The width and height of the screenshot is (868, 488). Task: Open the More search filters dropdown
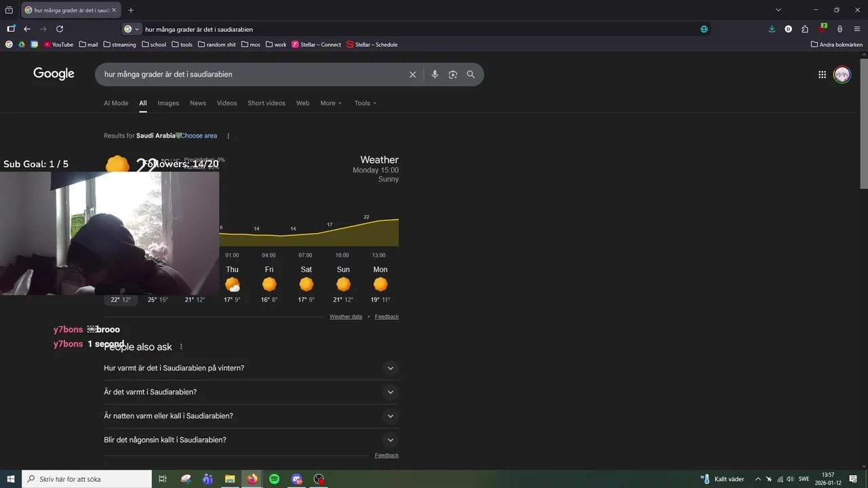click(x=331, y=103)
